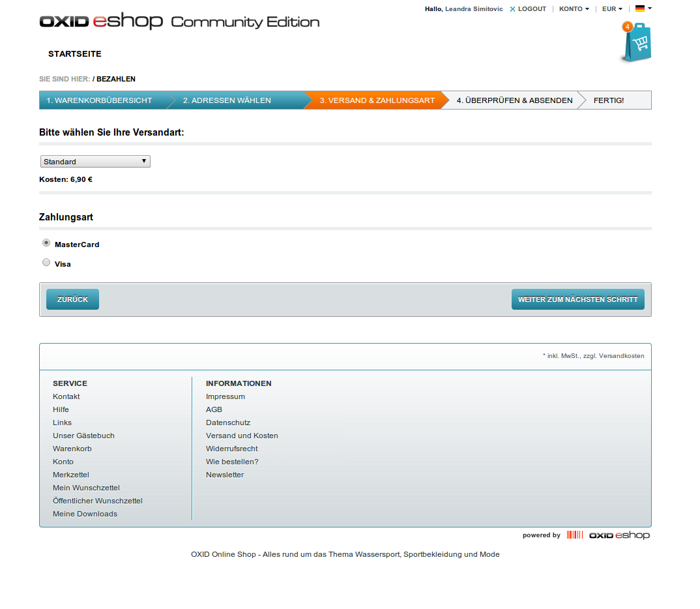
Task: Click the German flag language icon
Action: click(640, 9)
